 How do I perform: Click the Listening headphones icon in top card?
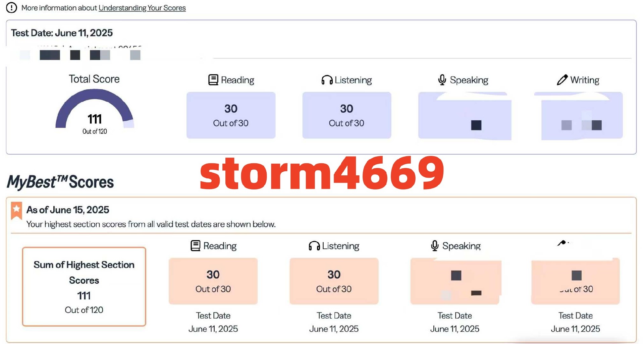tap(327, 80)
